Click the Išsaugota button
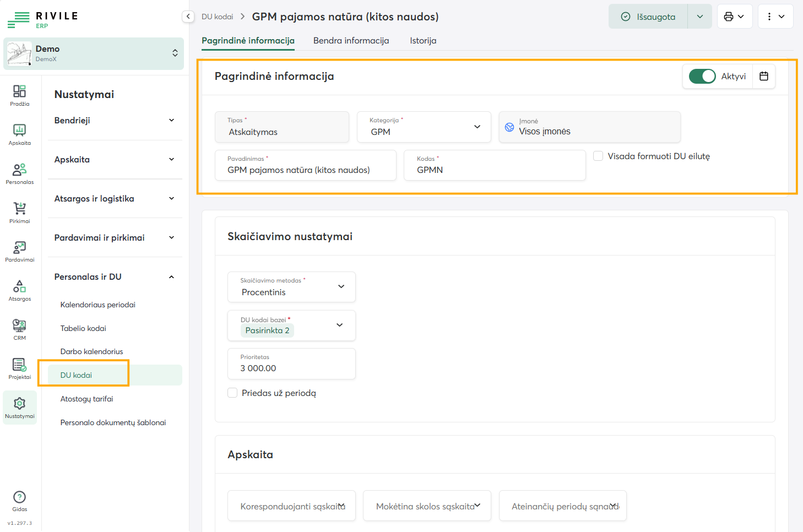 (648, 17)
